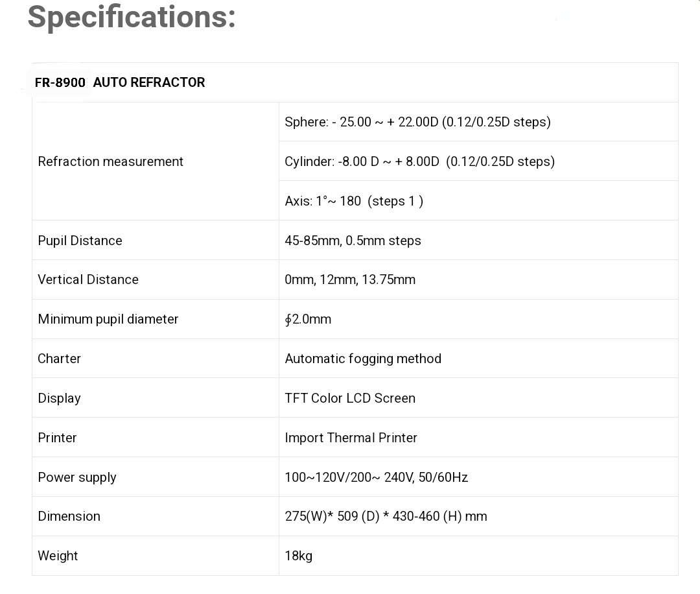Click the Automatic fogging method text
This screenshot has width=700, height=594.
coord(363,359)
